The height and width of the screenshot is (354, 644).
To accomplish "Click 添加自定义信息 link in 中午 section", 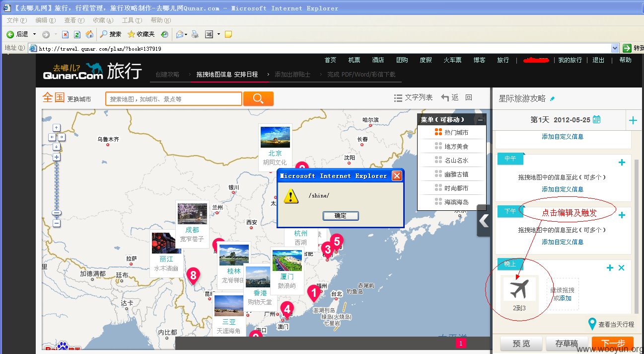I will coord(563,189).
